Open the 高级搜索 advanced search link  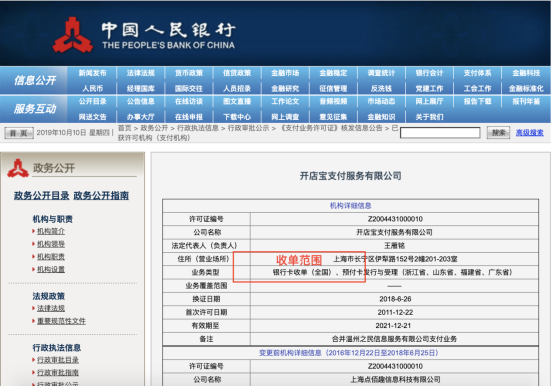(x=529, y=133)
